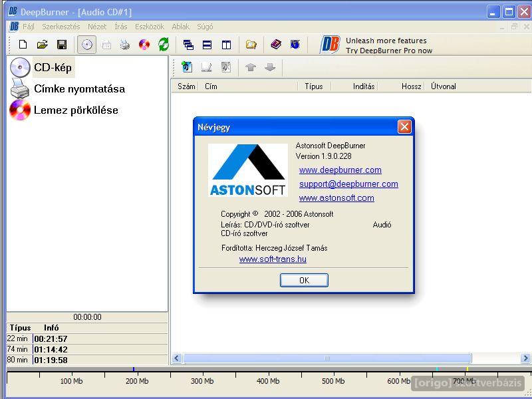Click the horizontal scrollbar thumb
This screenshot has height=399, width=532.
[327, 358]
